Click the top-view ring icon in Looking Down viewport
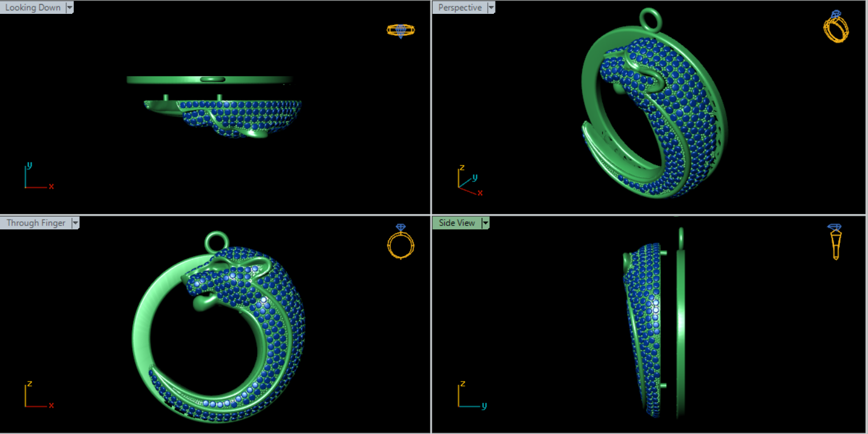Viewport: 868px width, 434px height. (401, 30)
